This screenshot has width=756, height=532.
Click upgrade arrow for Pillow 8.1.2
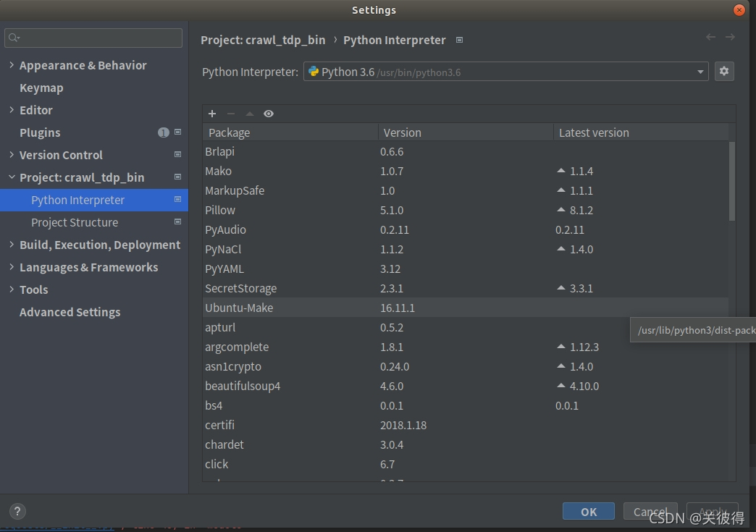click(560, 210)
